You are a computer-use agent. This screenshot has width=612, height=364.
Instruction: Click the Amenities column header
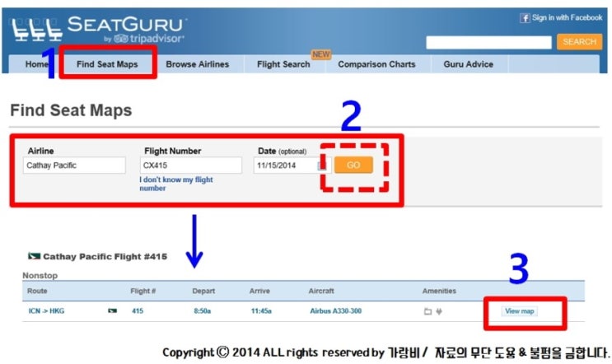[x=439, y=291]
